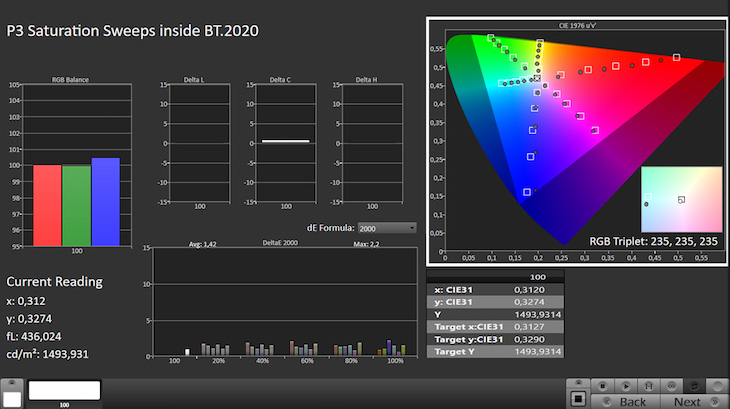730x409 pixels.
Task: Select the white 100 swatch in bottom strip
Action: [x=64, y=390]
